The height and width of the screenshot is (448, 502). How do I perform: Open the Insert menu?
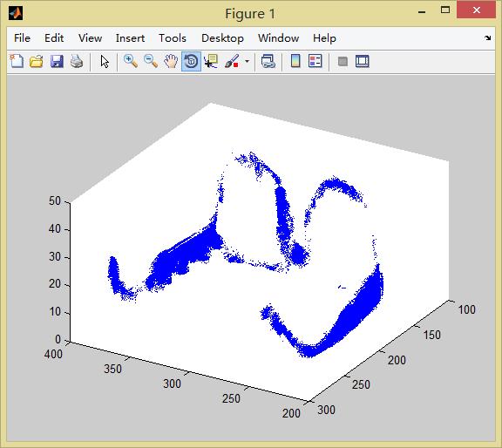(x=130, y=38)
